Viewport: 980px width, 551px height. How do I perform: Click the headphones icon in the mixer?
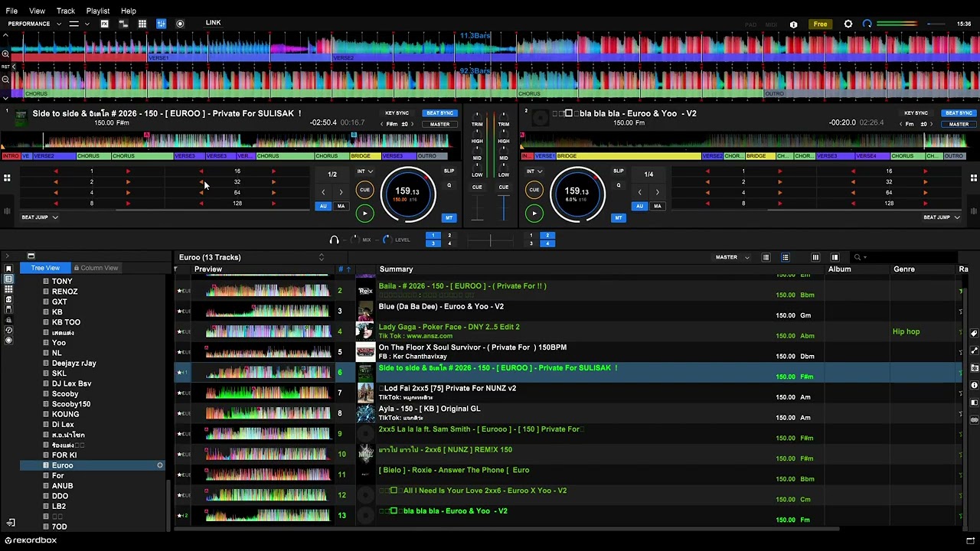[x=334, y=240]
